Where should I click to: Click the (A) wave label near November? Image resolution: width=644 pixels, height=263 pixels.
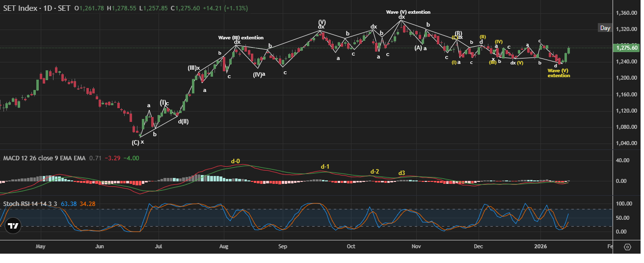[x=418, y=48]
